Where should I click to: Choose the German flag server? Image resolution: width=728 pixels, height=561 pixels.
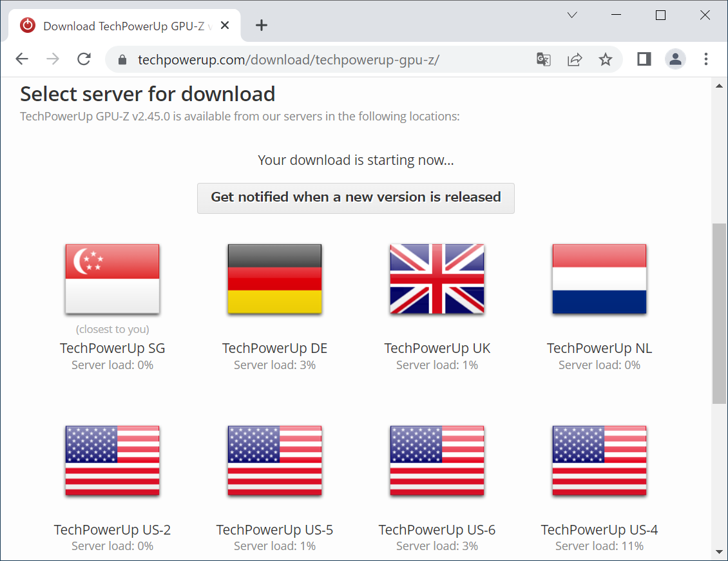(275, 279)
